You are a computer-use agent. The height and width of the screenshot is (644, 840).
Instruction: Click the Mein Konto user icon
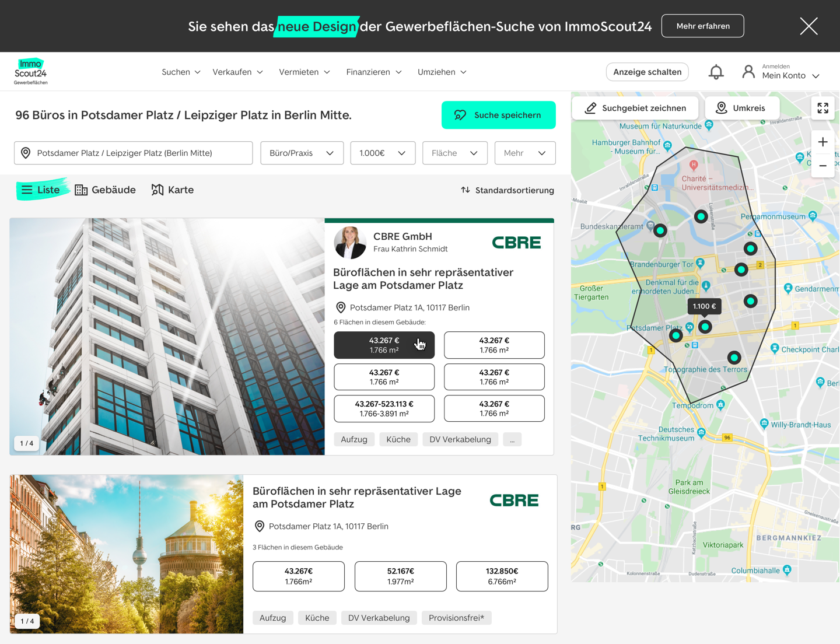pos(748,72)
